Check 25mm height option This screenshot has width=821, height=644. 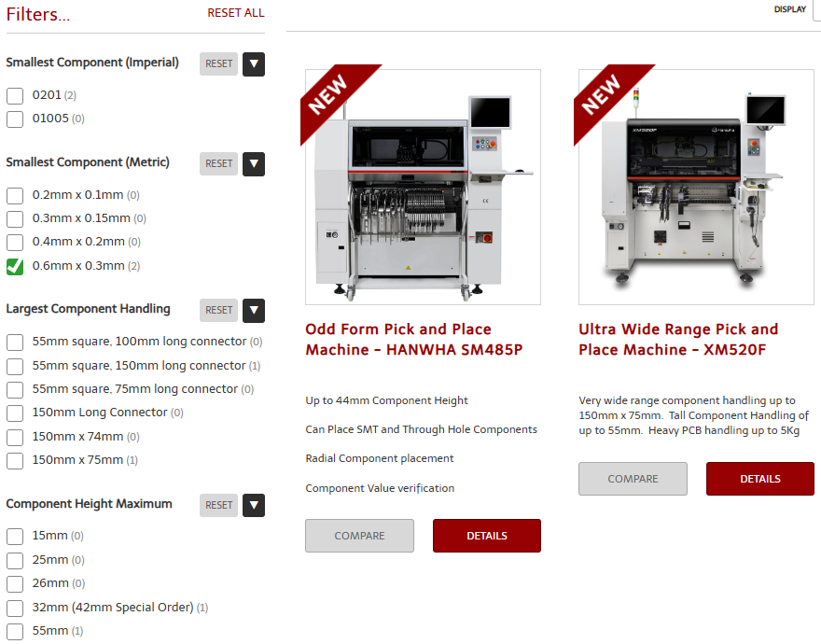coord(15,560)
